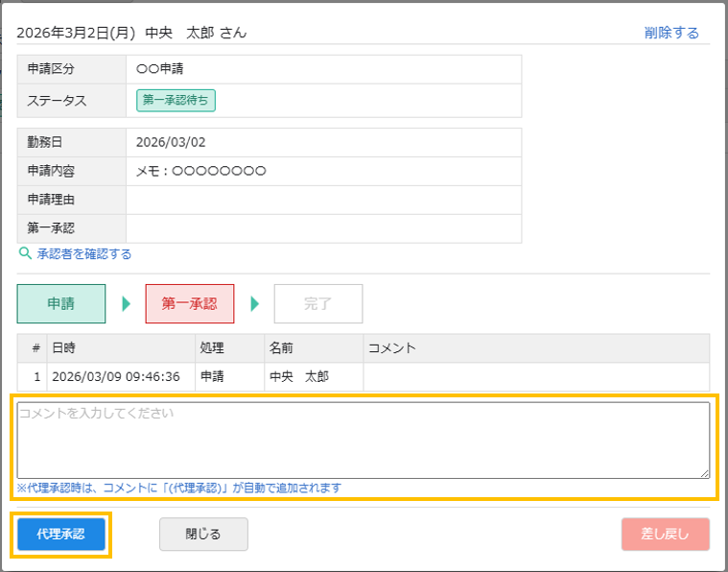Click the 名前 column header

[x=314, y=348]
